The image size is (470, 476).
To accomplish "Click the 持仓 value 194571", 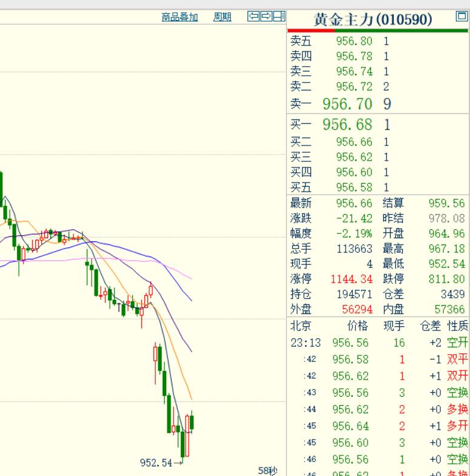I will click(354, 294).
